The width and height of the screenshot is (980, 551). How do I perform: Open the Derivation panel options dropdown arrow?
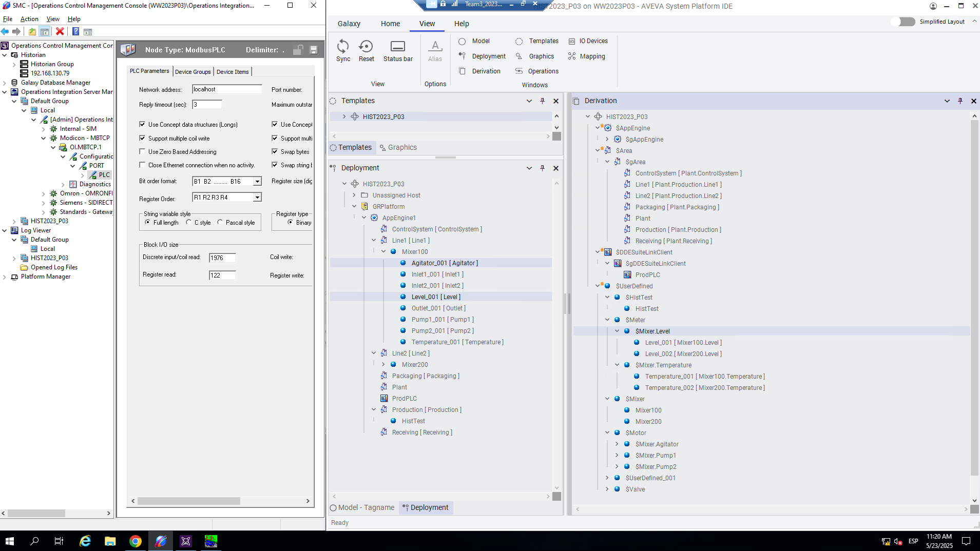point(947,101)
